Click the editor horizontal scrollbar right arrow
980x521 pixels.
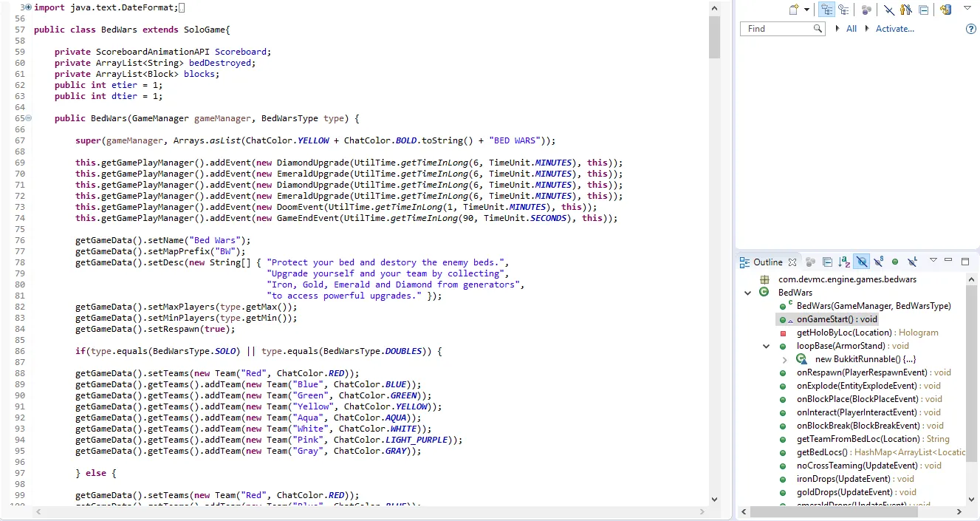[x=702, y=511]
